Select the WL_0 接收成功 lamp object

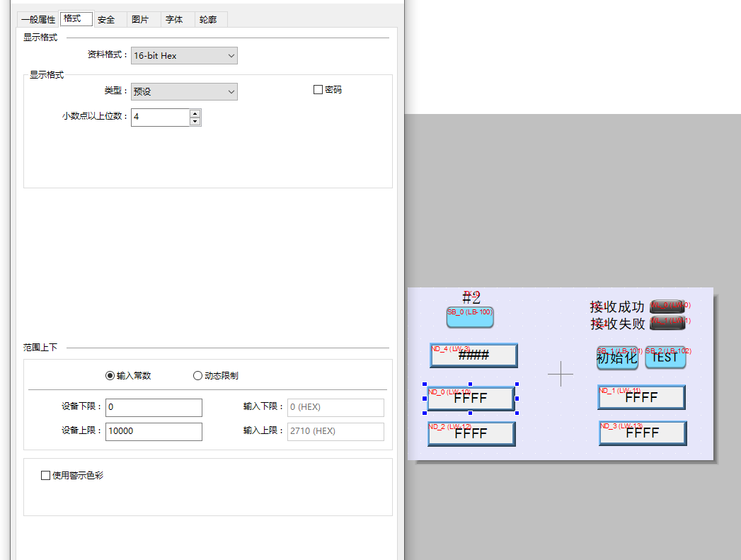pos(667,306)
